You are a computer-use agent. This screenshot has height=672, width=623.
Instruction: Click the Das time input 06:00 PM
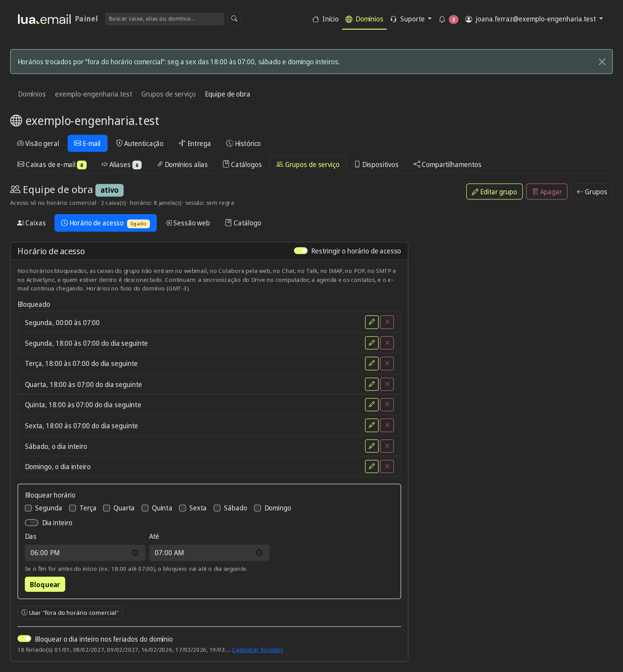click(85, 553)
